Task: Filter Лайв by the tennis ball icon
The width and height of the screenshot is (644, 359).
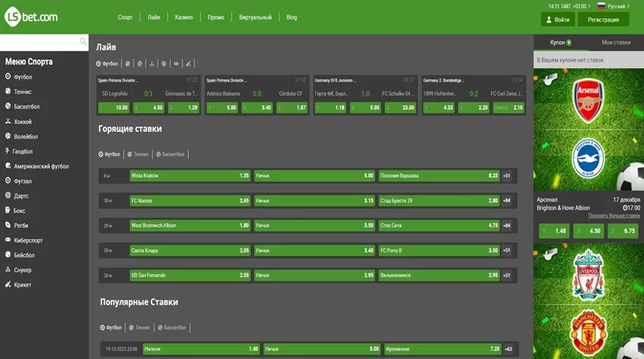Action: [x=127, y=63]
